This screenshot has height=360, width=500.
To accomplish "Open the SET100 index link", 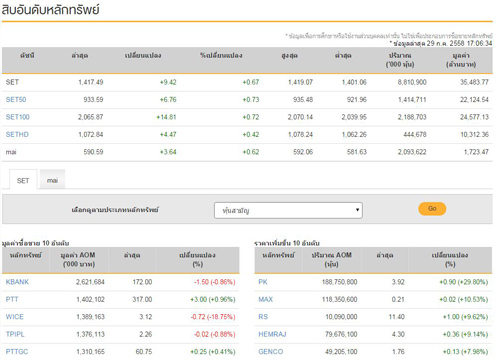I will [18, 117].
